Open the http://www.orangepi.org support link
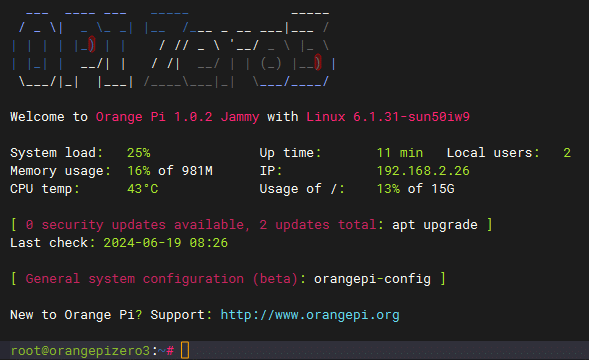Image resolution: width=589 pixels, height=360 pixels. pyautogui.click(x=310, y=315)
